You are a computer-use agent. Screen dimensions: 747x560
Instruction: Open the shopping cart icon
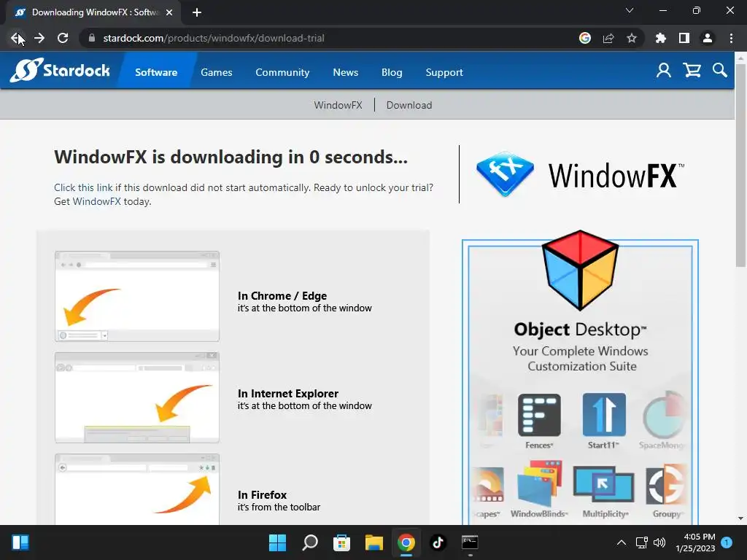pos(692,71)
